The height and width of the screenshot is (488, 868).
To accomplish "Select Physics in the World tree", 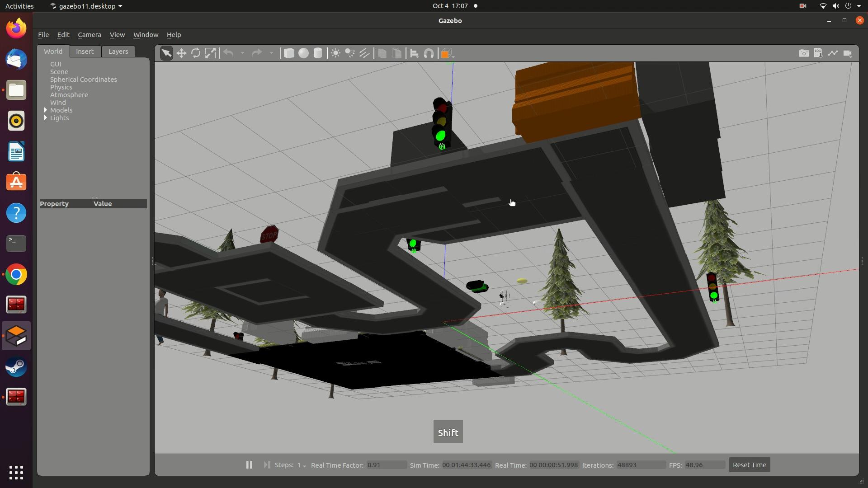I will click(61, 87).
